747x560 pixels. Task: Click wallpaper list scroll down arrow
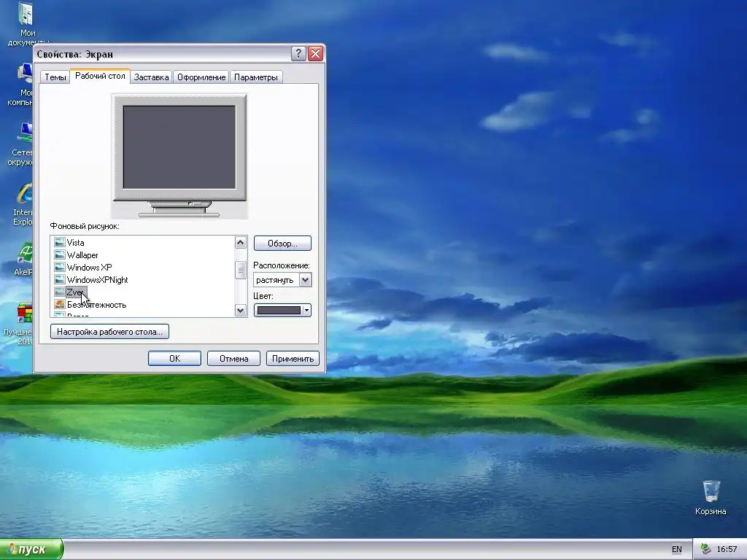tap(240, 311)
